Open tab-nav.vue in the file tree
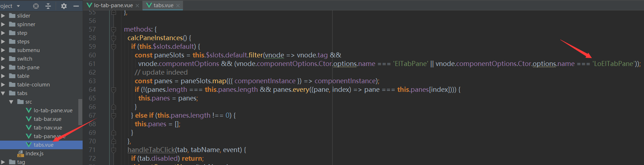Viewport: 644px width, 165px height. (47, 128)
